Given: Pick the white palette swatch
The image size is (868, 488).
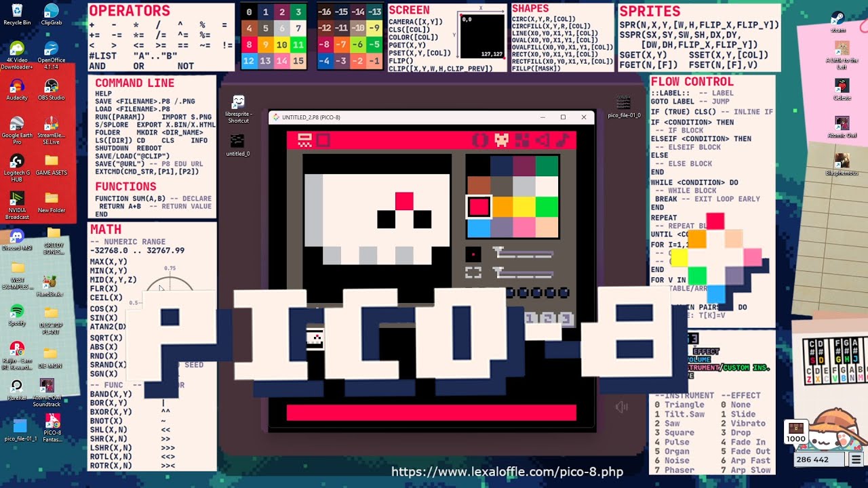Looking at the screenshot, I should tap(547, 186).
